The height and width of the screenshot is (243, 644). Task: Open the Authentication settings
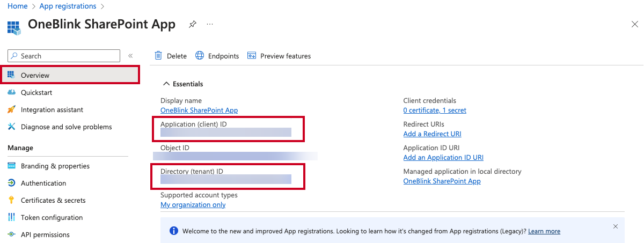pos(43,183)
